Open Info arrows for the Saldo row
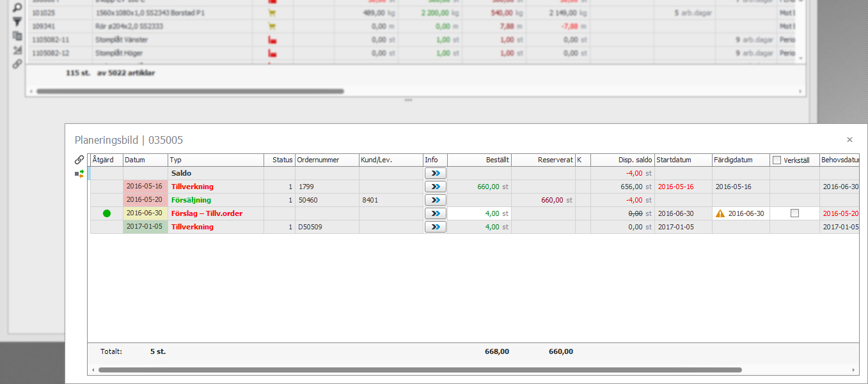The image size is (868, 384). coord(436,173)
